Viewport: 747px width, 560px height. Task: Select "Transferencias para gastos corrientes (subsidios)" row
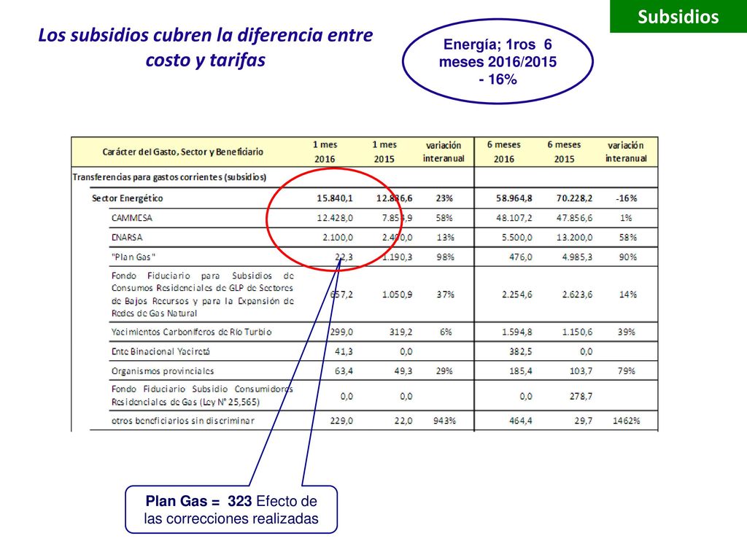169,177
